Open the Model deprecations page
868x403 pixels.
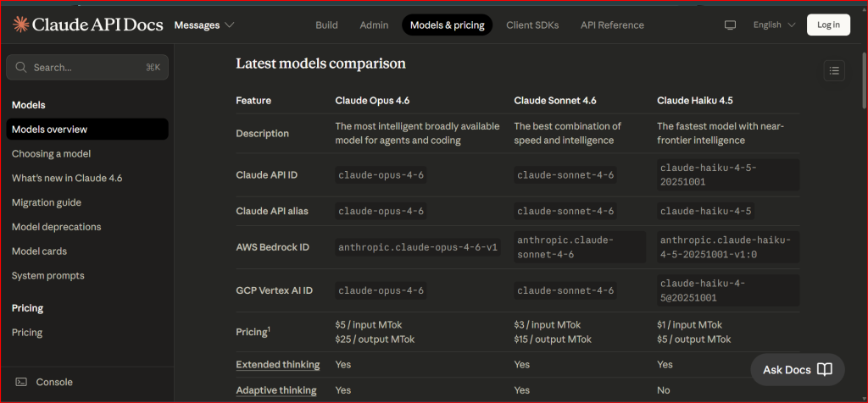[x=56, y=227]
